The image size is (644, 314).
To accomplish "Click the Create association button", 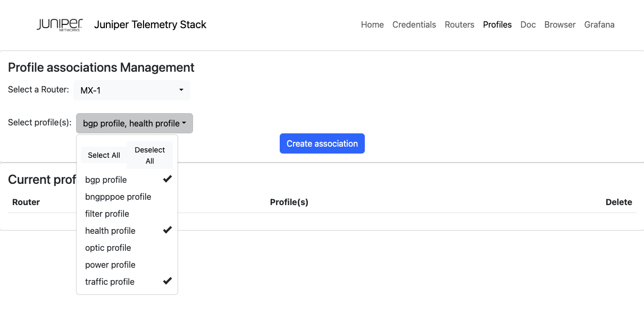I will [x=322, y=143].
